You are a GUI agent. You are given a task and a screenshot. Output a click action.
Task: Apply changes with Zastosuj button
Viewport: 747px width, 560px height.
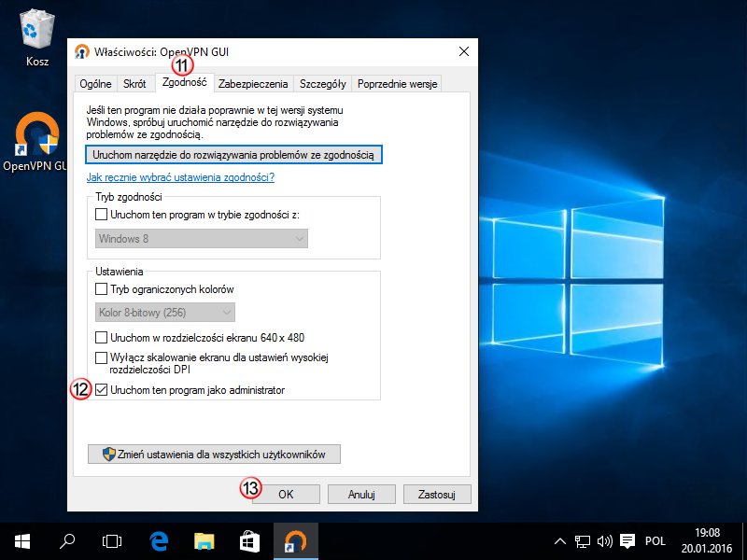437,495
